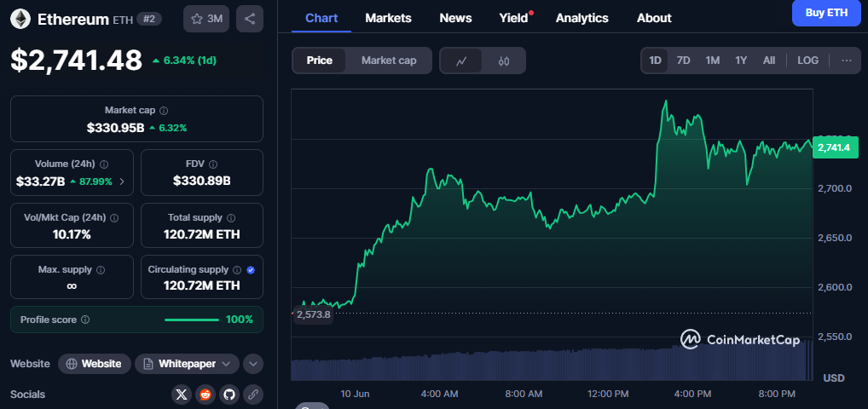This screenshot has width=868, height=409.
Task: Click the green 2,741.4 price label
Action: pos(835,147)
